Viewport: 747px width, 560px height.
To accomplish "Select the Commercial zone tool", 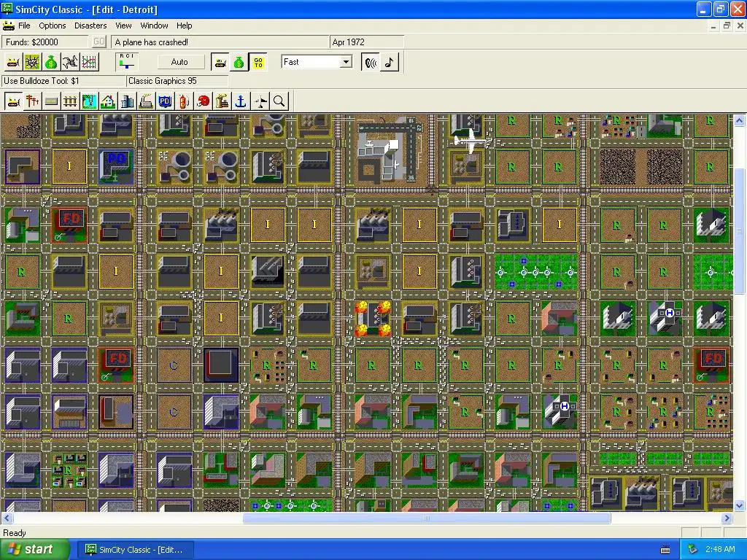I will (127, 101).
